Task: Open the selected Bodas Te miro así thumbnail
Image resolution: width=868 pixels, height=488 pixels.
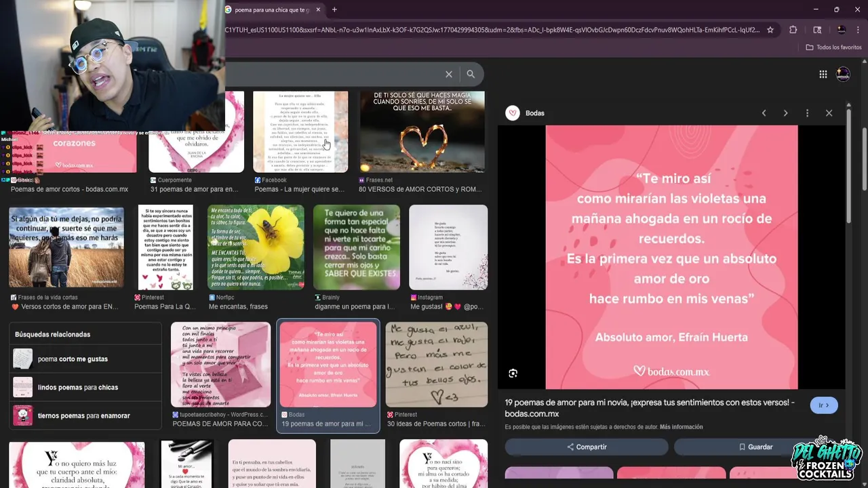Action: coord(328,365)
